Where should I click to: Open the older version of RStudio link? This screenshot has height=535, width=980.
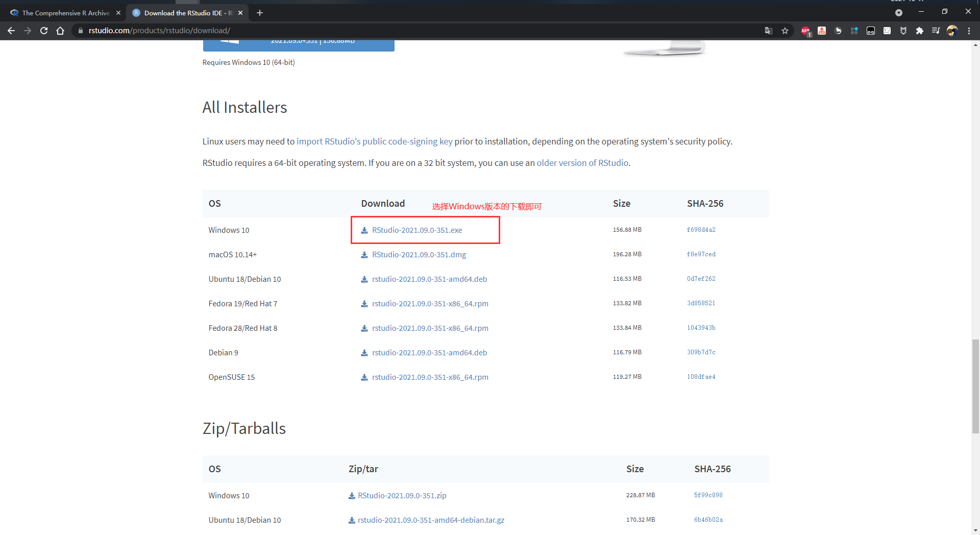582,163
